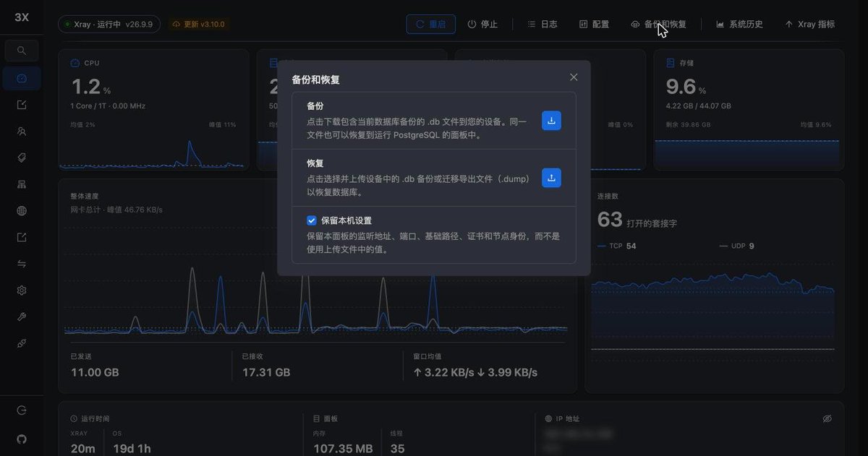The height and width of the screenshot is (456, 868).
Task: Open the globe icon in the sidebar
Action: point(22,211)
